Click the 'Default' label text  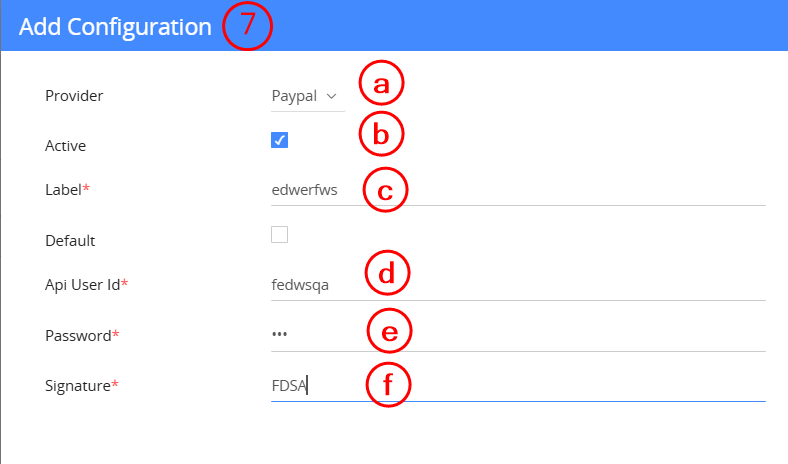[69, 240]
